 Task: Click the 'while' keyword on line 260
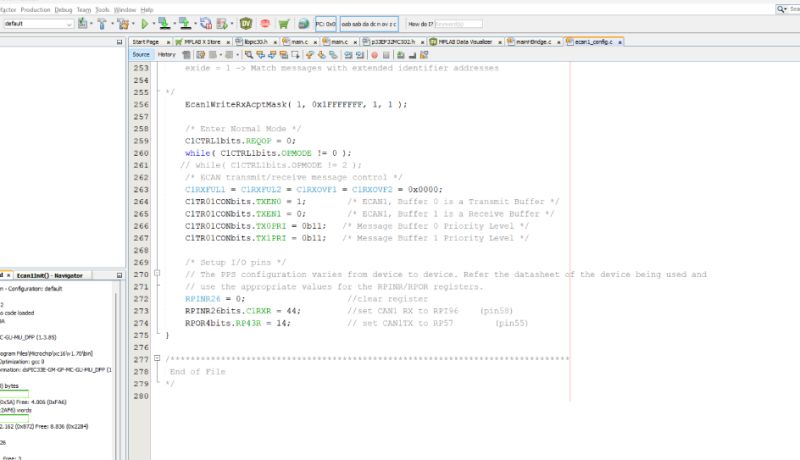[x=197, y=153]
